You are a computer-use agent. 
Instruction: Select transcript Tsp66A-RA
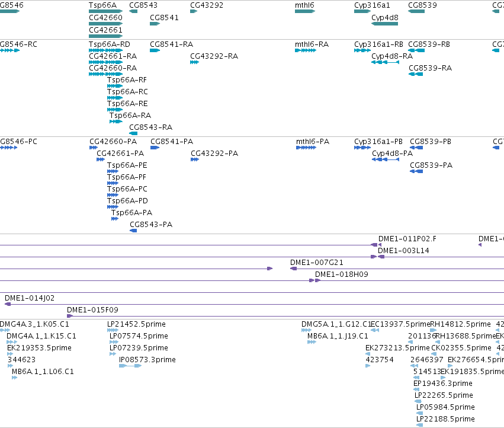point(116,122)
